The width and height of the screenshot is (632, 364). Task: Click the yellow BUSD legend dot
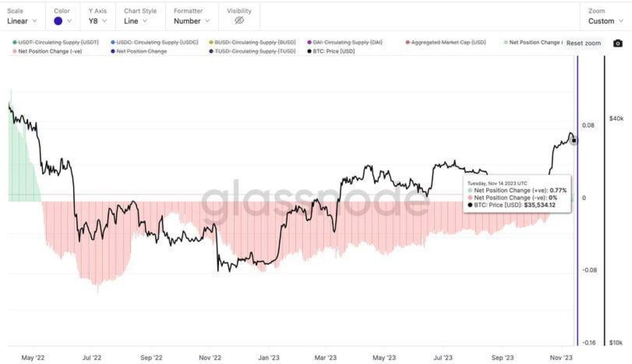[x=210, y=42]
